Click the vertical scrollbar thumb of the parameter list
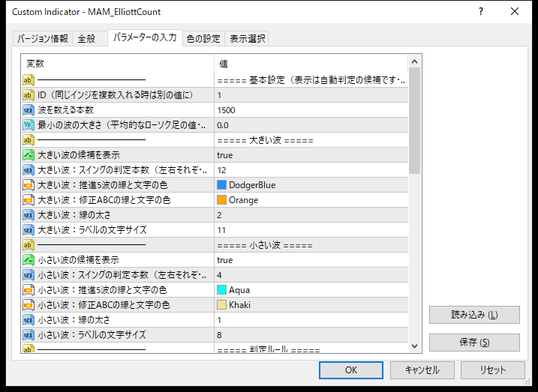This screenshot has width=538, height=392. (x=414, y=121)
